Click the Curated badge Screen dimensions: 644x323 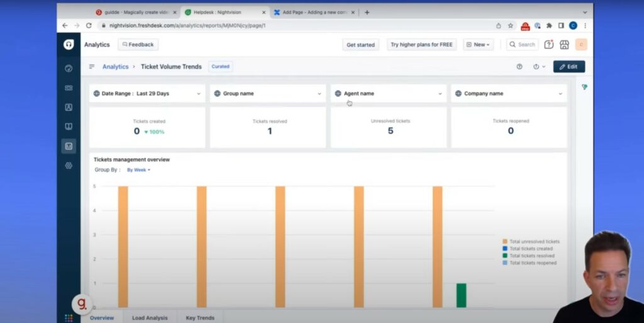221,67
